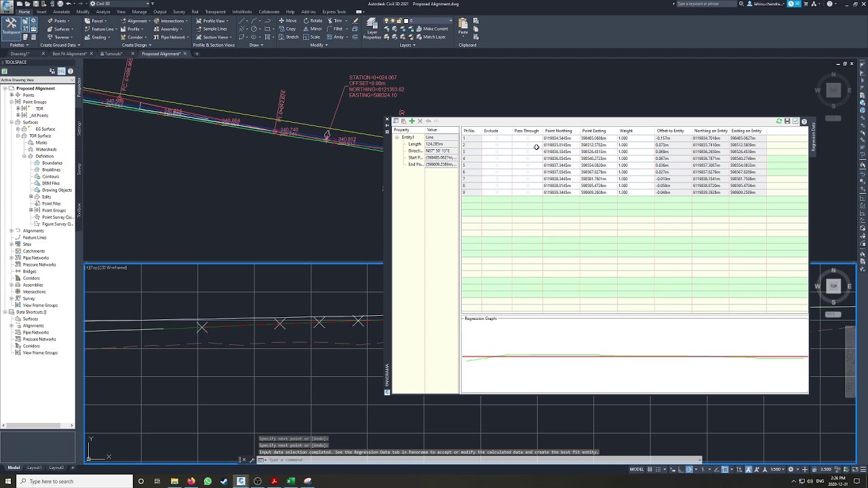This screenshot has width=868, height=488.
Task: Collapse the Surfaces node in Prospector tree
Action: point(12,122)
